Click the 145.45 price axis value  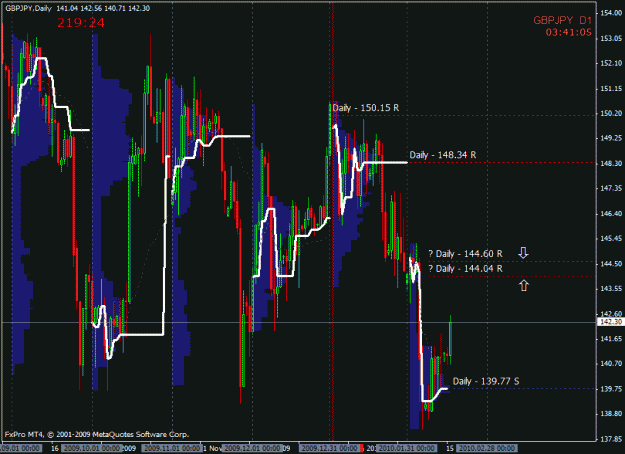point(611,238)
